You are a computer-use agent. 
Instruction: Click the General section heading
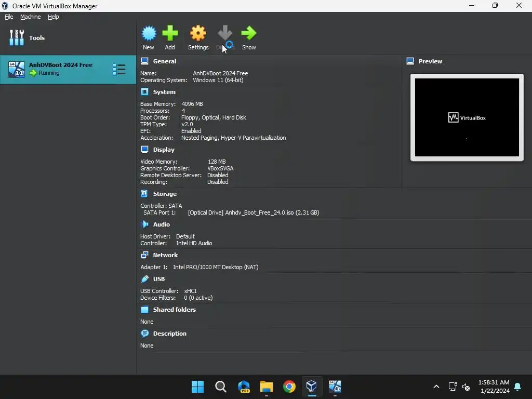pos(165,61)
